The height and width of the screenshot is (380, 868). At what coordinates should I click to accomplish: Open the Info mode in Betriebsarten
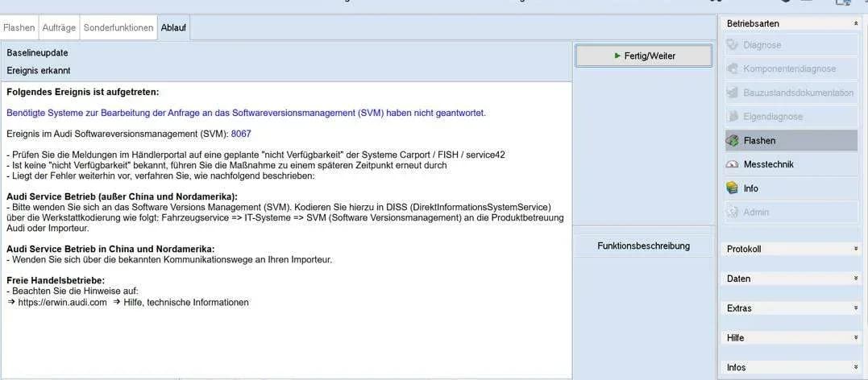791,188
